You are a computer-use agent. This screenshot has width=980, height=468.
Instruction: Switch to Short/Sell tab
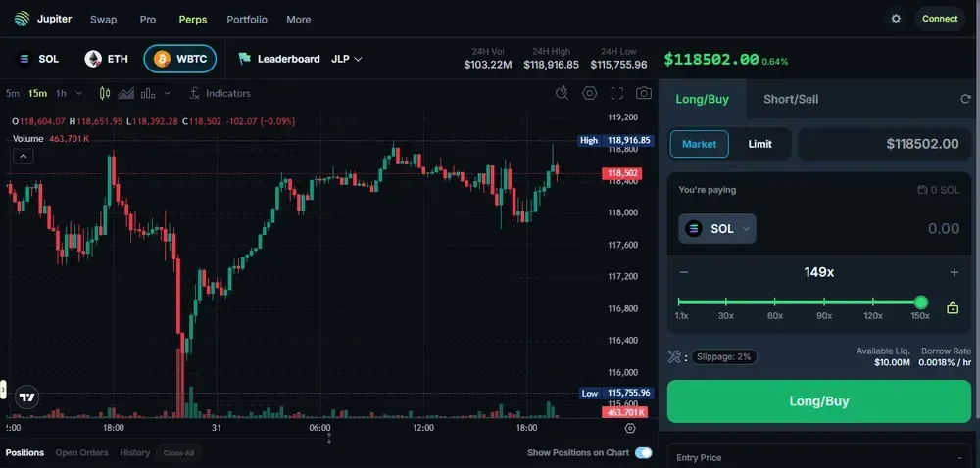pyautogui.click(x=791, y=99)
